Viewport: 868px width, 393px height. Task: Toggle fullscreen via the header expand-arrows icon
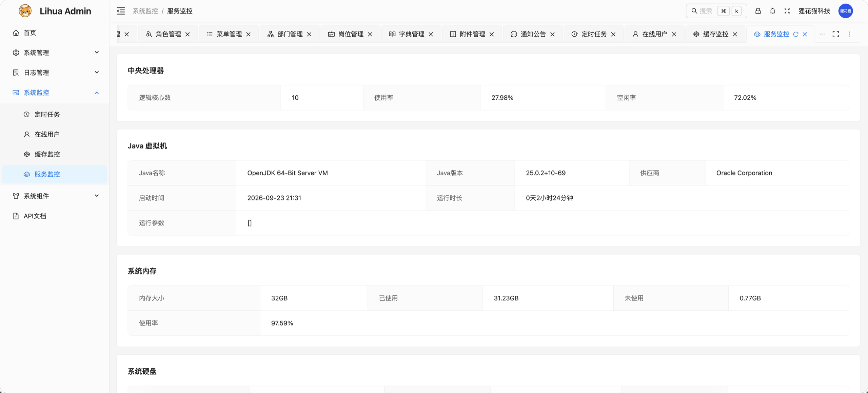[787, 11]
